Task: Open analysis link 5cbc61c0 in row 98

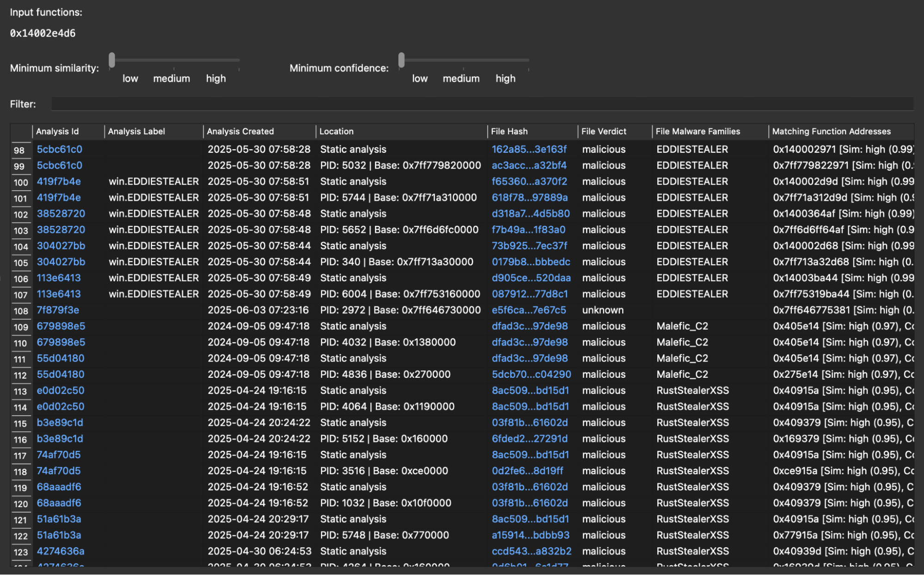Action: [59, 150]
